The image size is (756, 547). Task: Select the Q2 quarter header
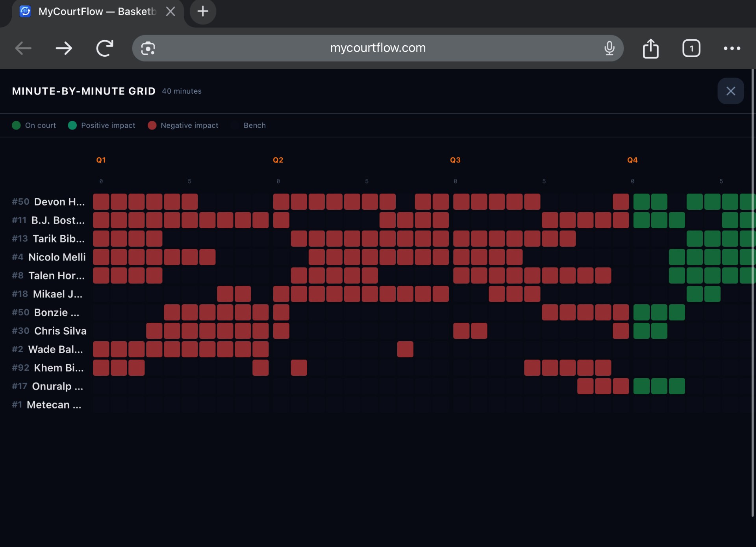click(x=278, y=160)
